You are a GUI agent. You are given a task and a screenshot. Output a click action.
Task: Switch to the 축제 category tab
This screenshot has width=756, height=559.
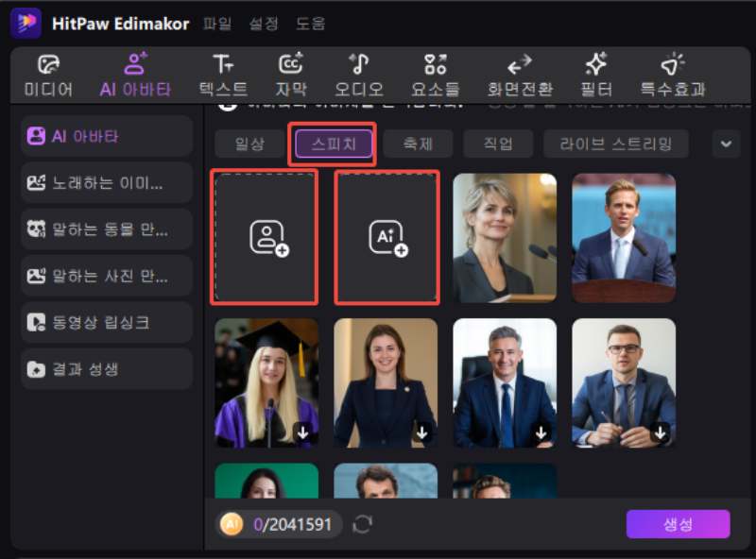click(418, 144)
